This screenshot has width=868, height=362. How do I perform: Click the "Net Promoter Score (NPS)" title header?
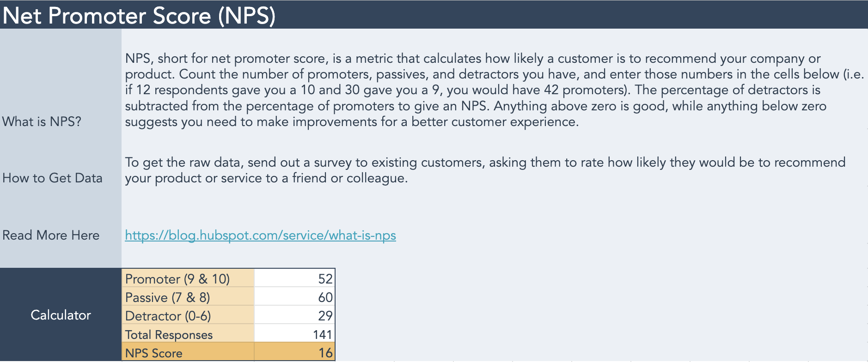(x=139, y=15)
